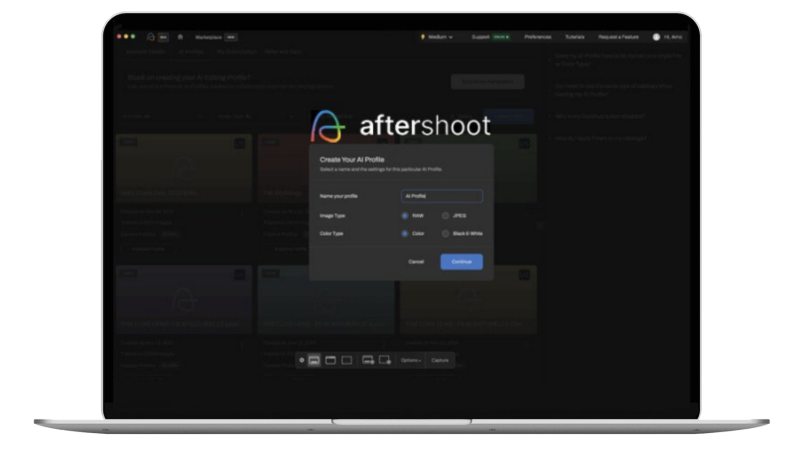
Task: Select the JPEG image type radio
Action: (445, 216)
